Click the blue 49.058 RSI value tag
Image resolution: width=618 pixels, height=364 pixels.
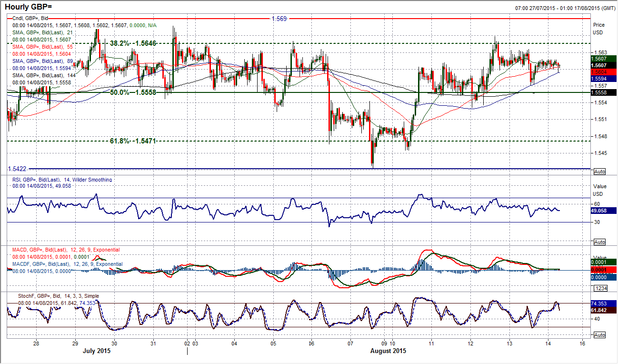(x=603, y=211)
